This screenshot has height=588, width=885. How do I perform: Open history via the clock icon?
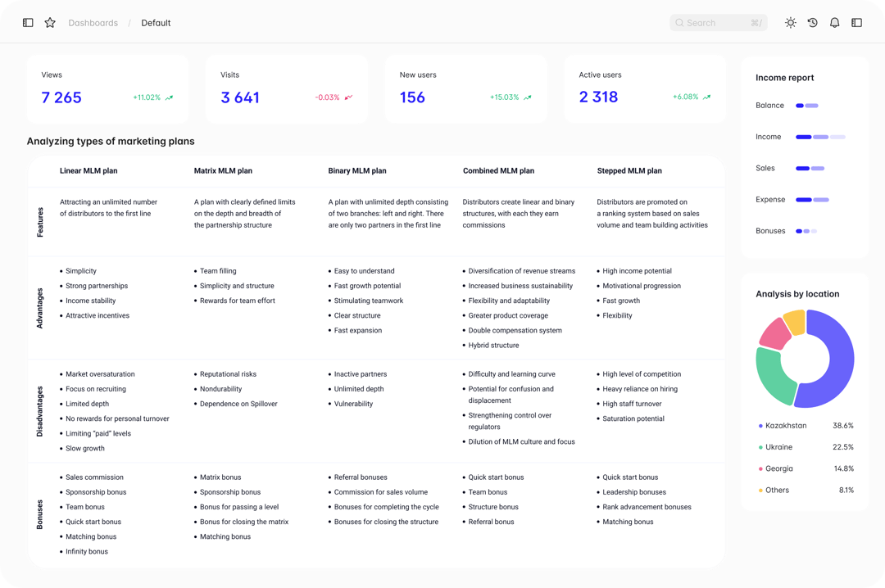click(812, 22)
